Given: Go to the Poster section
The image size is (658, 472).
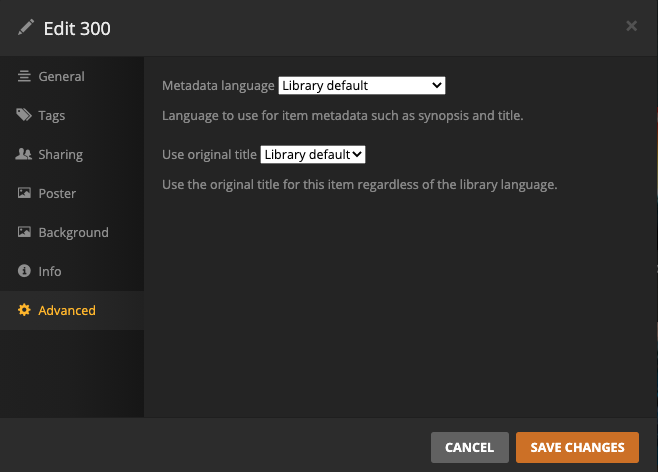Looking at the screenshot, I should 72,193.
